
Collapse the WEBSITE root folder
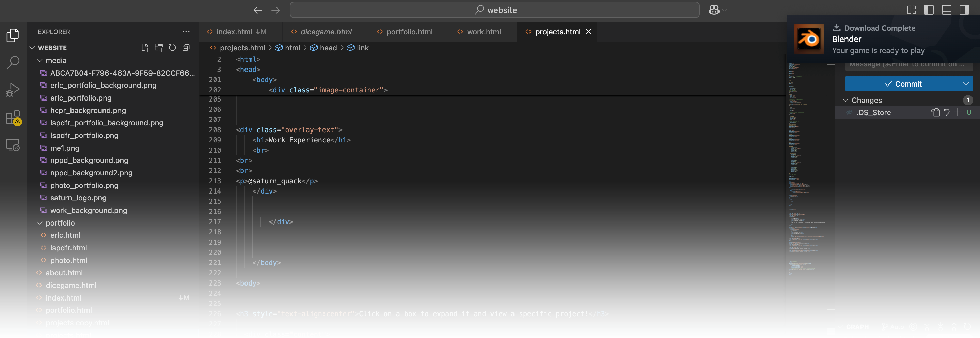(x=32, y=48)
